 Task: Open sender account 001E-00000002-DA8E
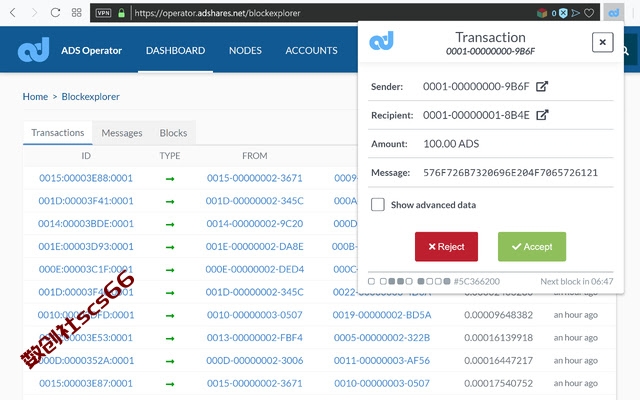tap(254, 247)
